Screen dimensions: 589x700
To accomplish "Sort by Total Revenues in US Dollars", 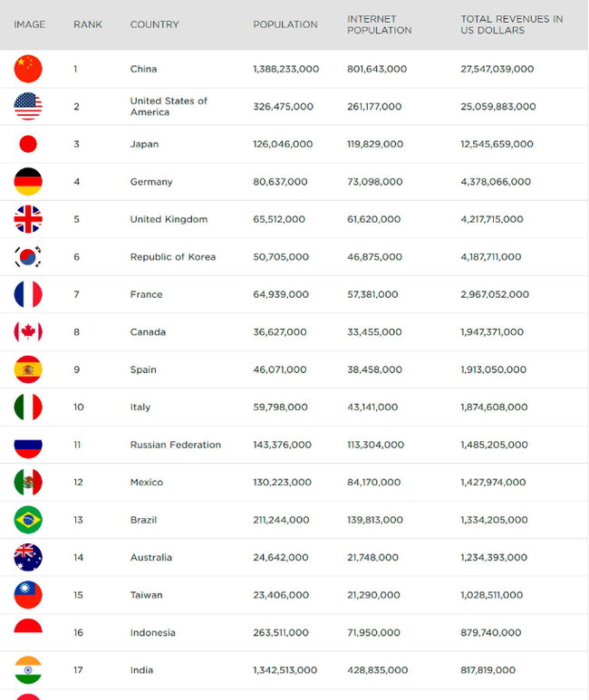I will (511, 24).
